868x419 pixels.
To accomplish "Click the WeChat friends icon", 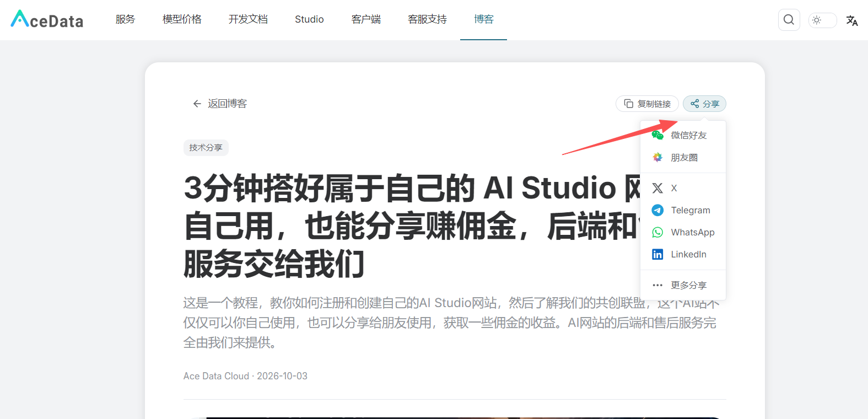I will coord(657,135).
